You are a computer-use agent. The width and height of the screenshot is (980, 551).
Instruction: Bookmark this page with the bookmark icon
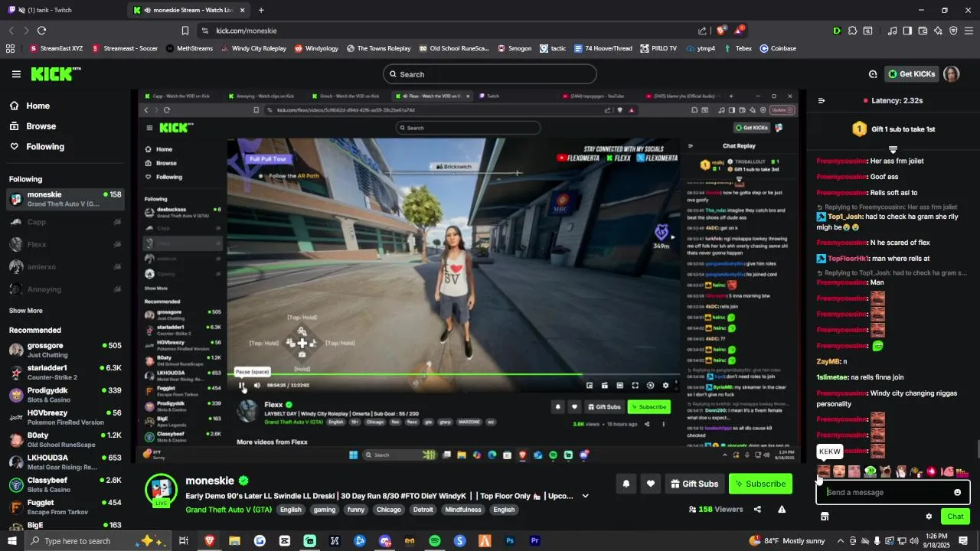pos(185,31)
